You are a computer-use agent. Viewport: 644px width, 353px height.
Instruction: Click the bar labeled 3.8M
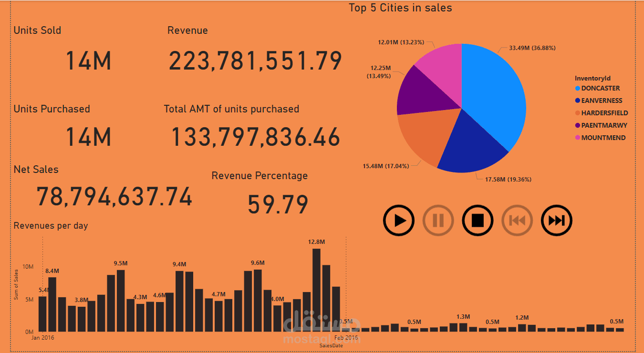[x=82, y=319]
